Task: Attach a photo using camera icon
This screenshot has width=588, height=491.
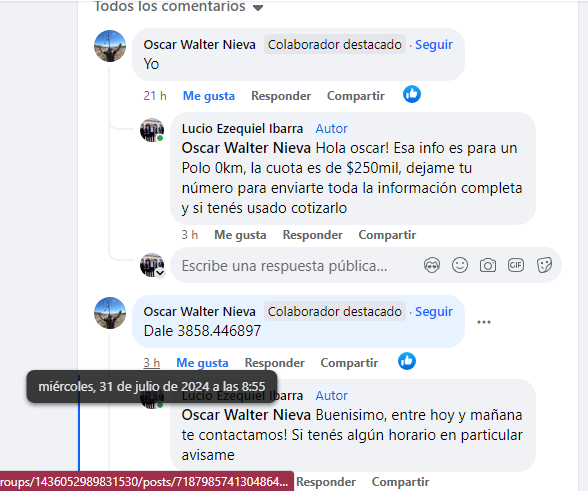Action: pyautogui.click(x=488, y=266)
